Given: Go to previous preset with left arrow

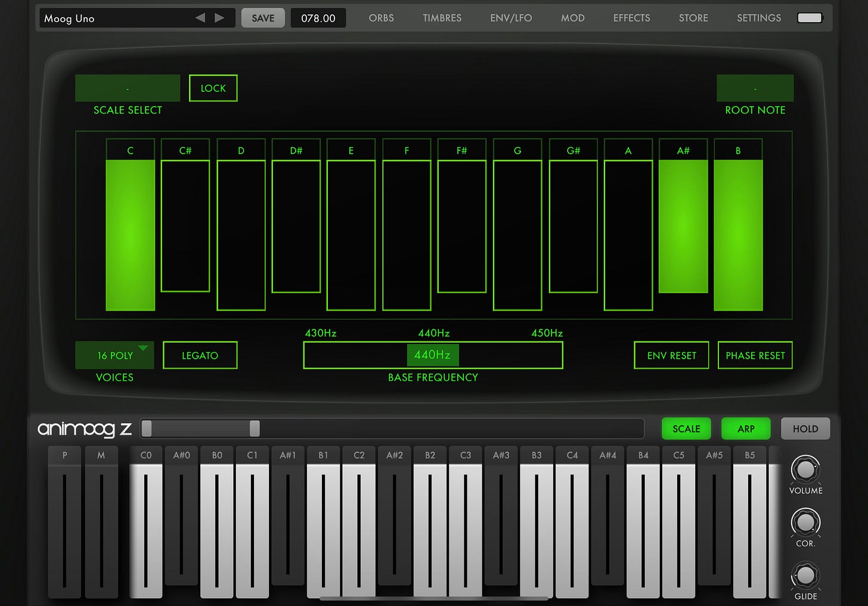Looking at the screenshot, I should tap(200, 18).
